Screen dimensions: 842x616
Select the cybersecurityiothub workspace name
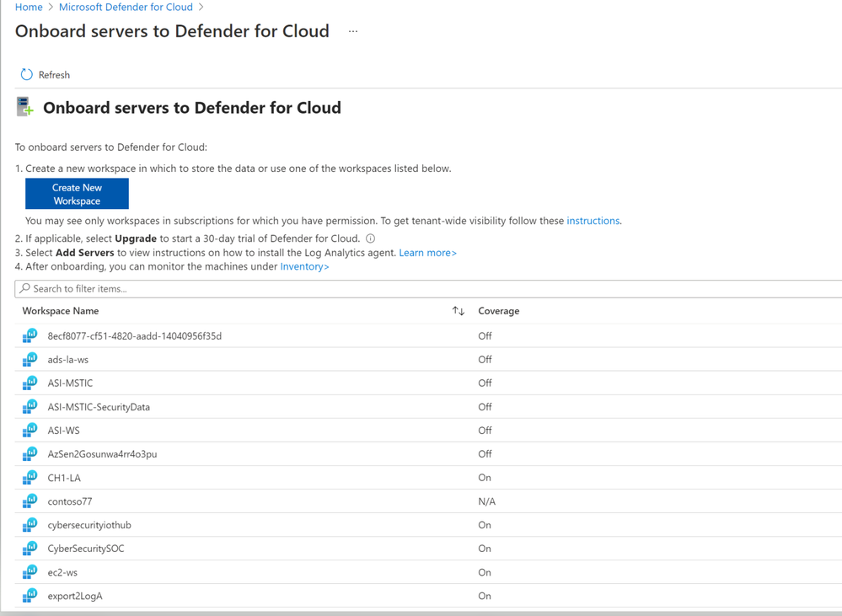click(x=89, y=525)
